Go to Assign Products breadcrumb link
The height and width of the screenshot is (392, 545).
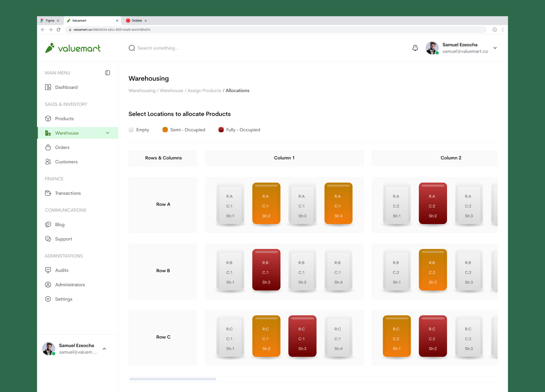pyautogui.click(x=204, y=91)
